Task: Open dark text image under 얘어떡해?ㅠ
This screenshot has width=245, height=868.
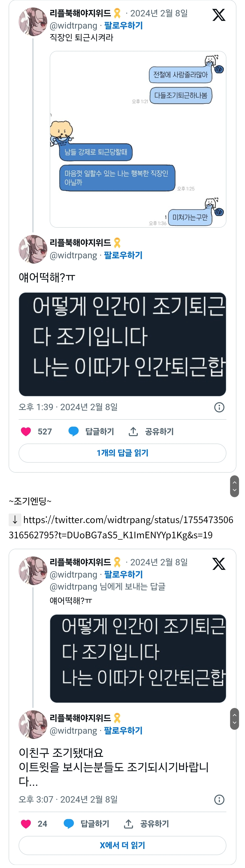Action: click(x=123, y=344)
